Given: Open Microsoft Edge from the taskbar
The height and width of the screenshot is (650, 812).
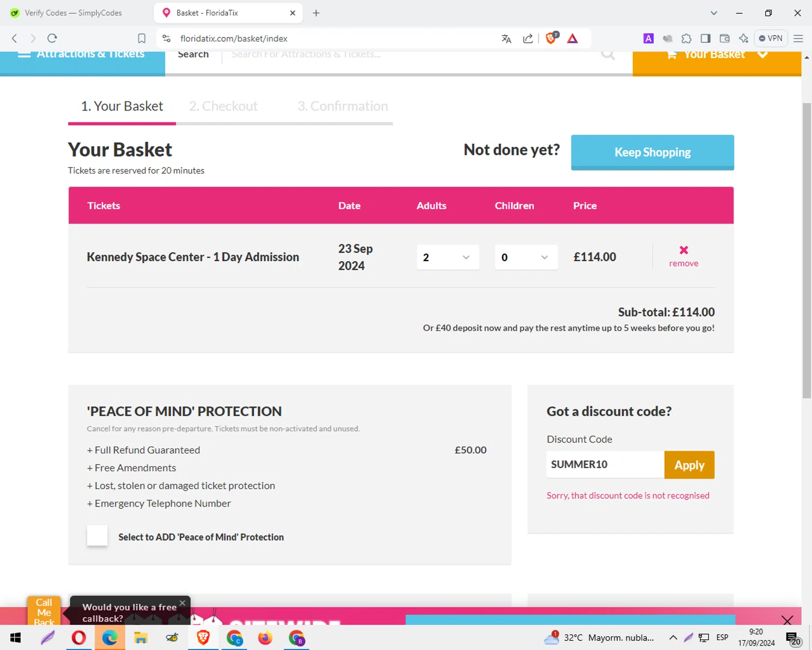Looking at the screenshot, I should [110, 638].
